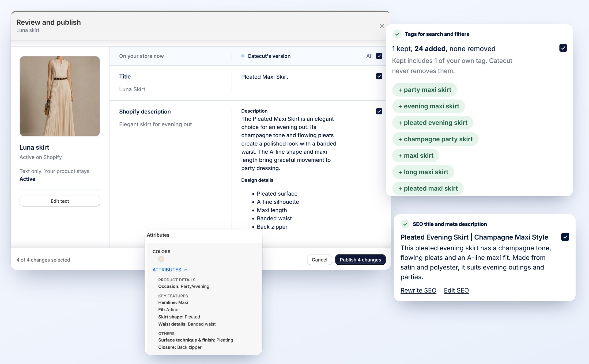Click the Waist details: Banded waist attribute
Image resolution: width=589 pixels, height=364 pixels.
(x=187, y=324)
